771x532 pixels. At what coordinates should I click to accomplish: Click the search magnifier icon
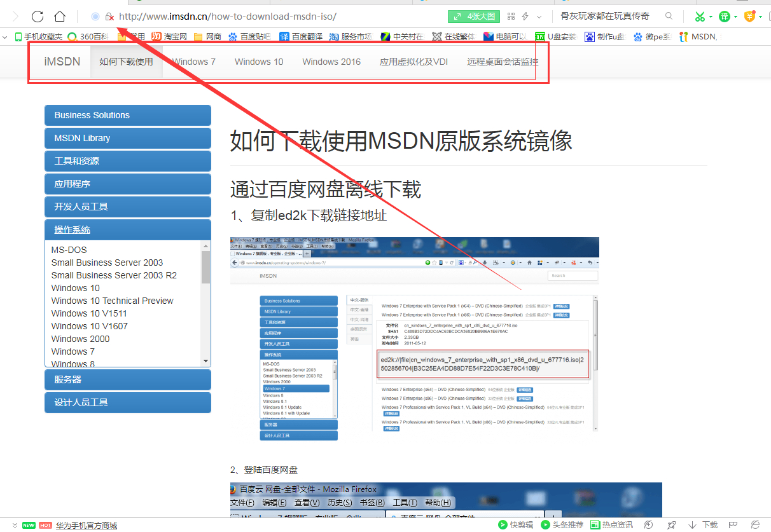coord(669,17)
